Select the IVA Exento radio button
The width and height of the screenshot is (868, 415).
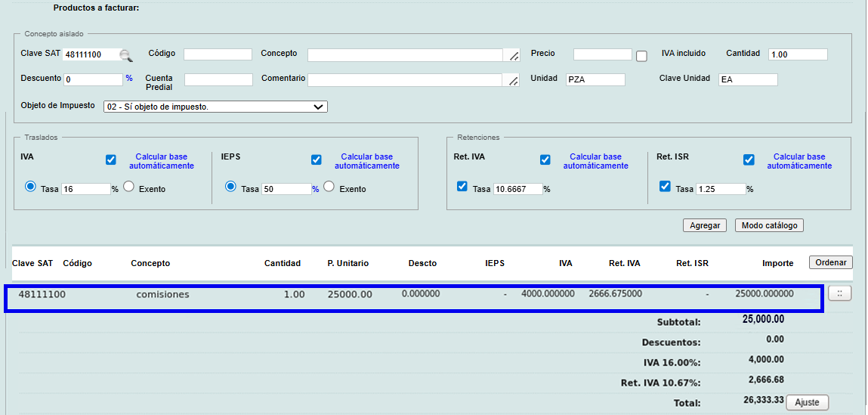coord(128,187)
